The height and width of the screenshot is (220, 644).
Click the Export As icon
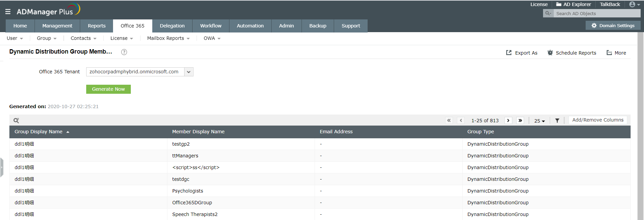(509, 53)
